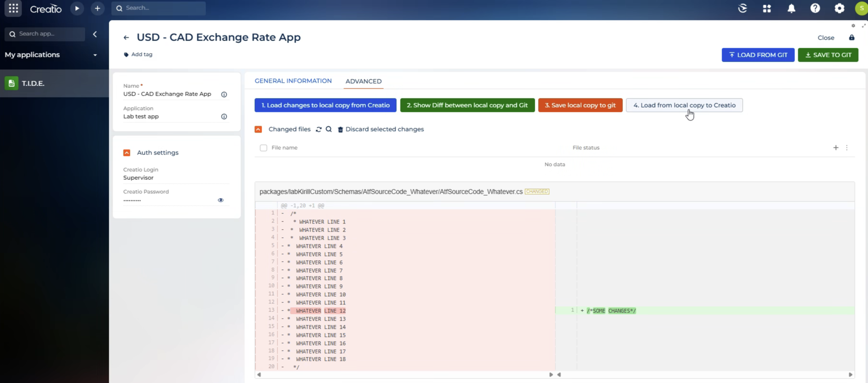Click the plus add record icon
This screenshot has height=383, width=868.
click(x=97, y=8)
